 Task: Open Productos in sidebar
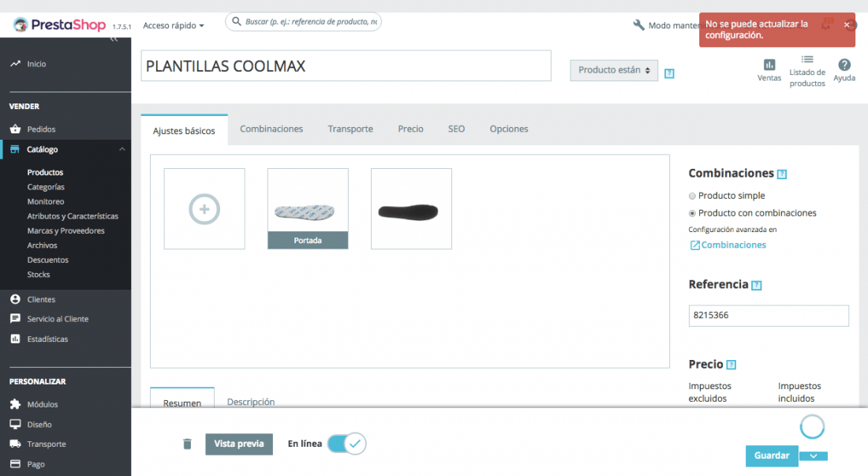[x=46, y=172]
